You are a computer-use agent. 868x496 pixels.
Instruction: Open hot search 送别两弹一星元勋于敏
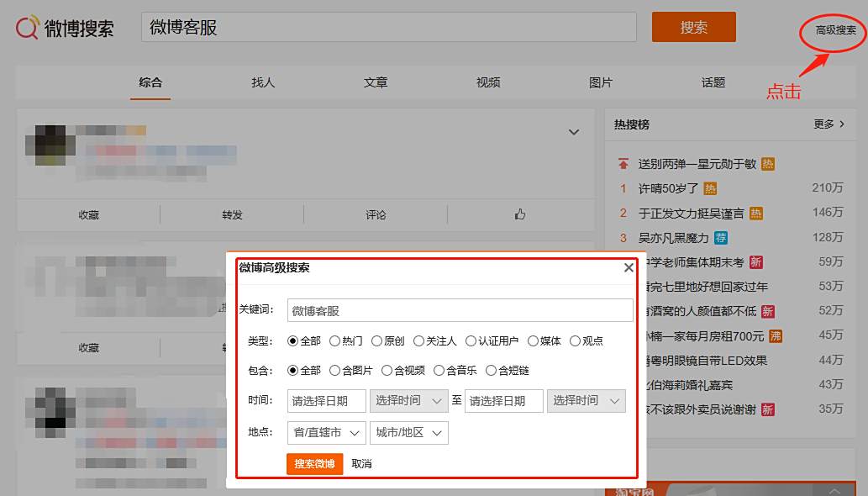point(697,164)
